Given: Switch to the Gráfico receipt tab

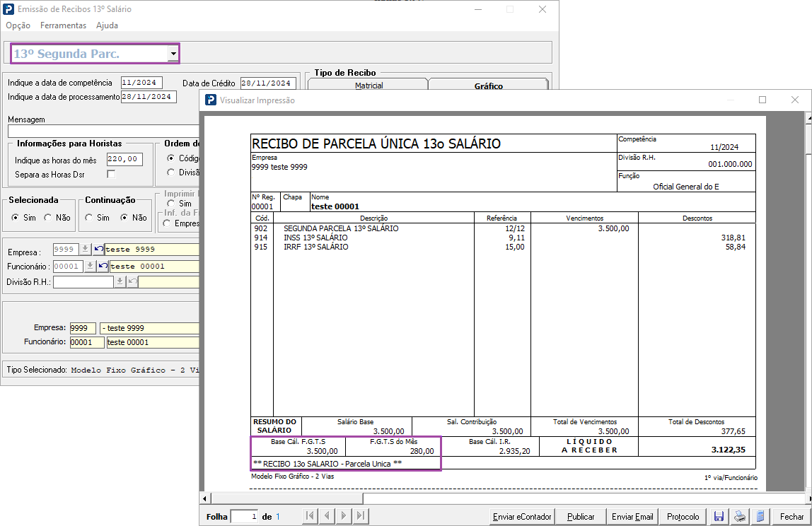Looking at the screenshot, I should click(488, 85).
